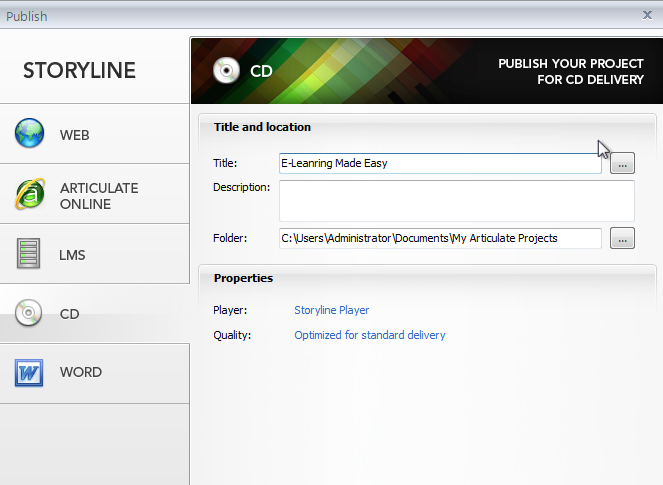The image size is (663, 485).
Task: Open the LMS publish option
Action: [72, 255]
